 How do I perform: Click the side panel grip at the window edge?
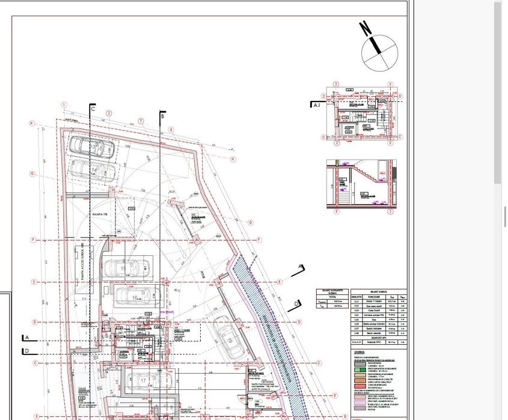click(x=505, y=216)
